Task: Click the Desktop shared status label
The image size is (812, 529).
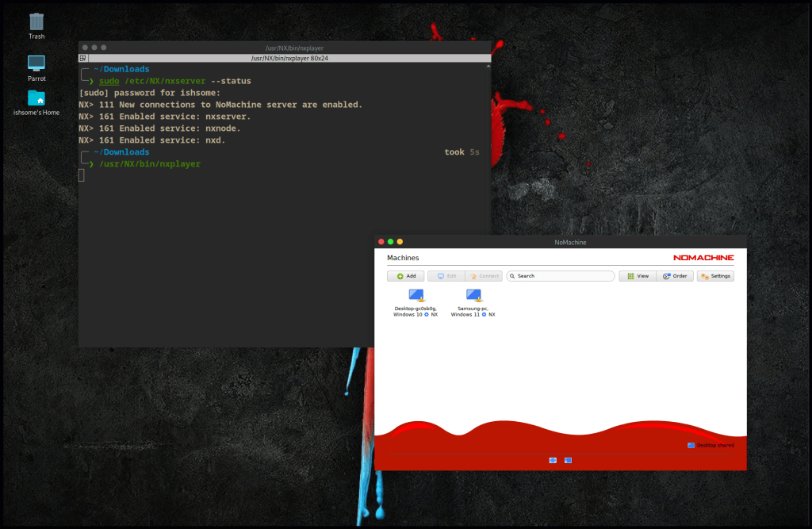Action: (710, 445)
